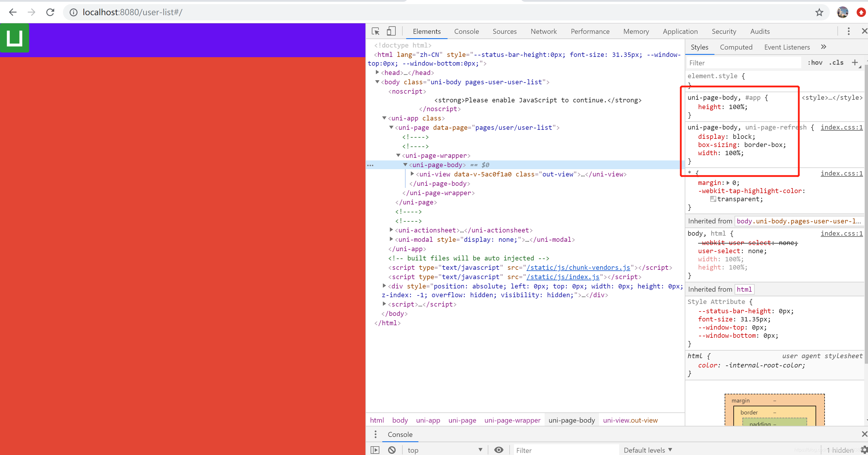This screenshot has height=455, width=868.
Task: Open the Performance tab
Action: click(x=590, y=32)
